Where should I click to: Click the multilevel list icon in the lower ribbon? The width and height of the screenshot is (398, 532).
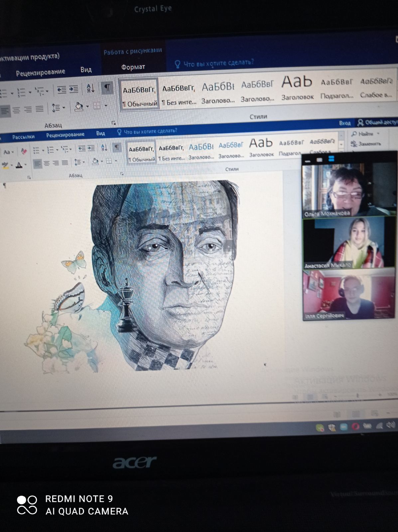tap(65, 150)
